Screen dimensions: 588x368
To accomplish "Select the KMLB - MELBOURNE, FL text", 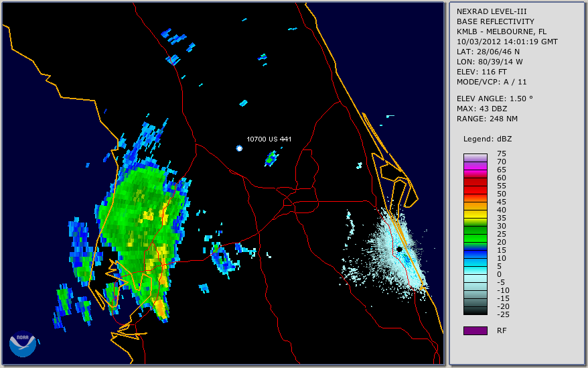I will pyautogui.click(x=502, y=32).
